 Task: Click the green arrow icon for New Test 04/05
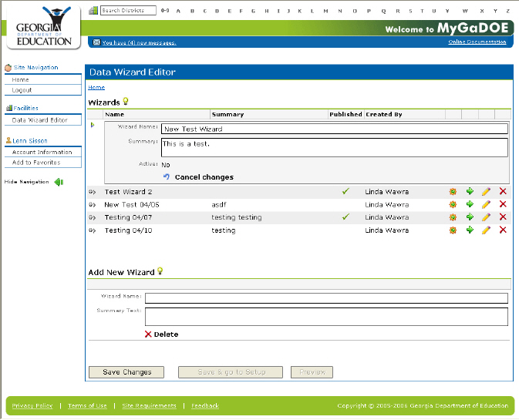coord(470,204)
